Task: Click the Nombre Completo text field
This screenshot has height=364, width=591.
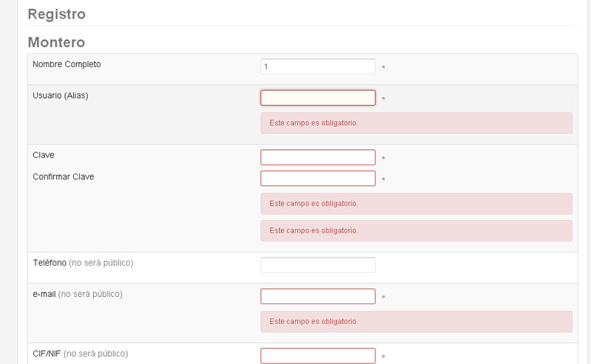Action: 318,66
